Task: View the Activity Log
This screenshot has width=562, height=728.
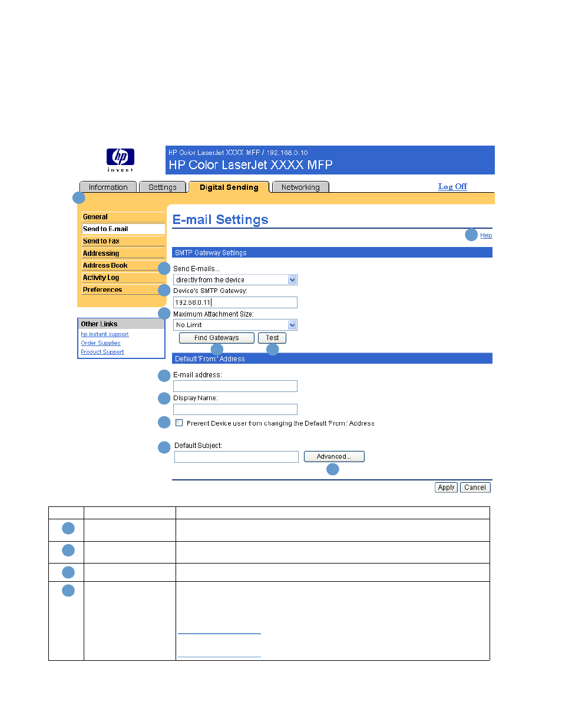Action: tap(123, 278)
